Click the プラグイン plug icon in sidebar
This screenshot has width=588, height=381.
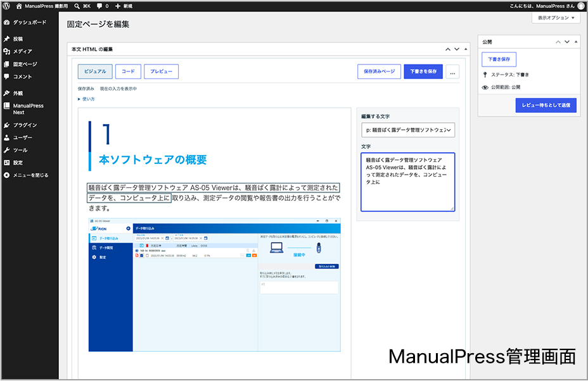click(7, 125)
